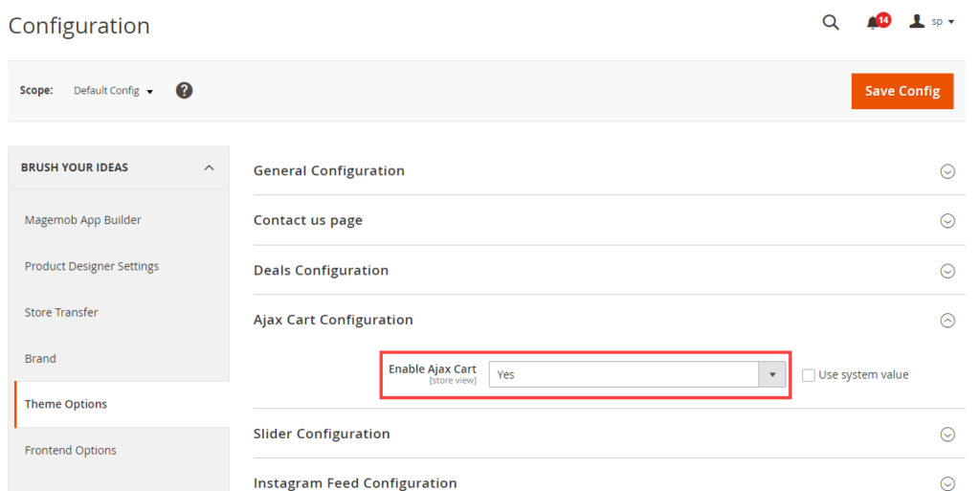The width and height of the screenshot is (980, 491).
Task: Collapse the Ajax Cart Configuration section
Action: (x=947, y=321)
